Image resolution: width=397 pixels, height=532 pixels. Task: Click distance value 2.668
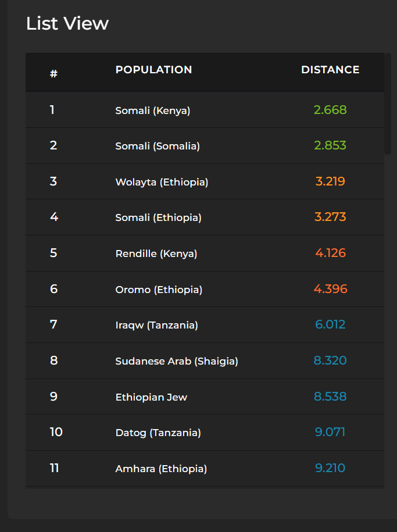330,110
